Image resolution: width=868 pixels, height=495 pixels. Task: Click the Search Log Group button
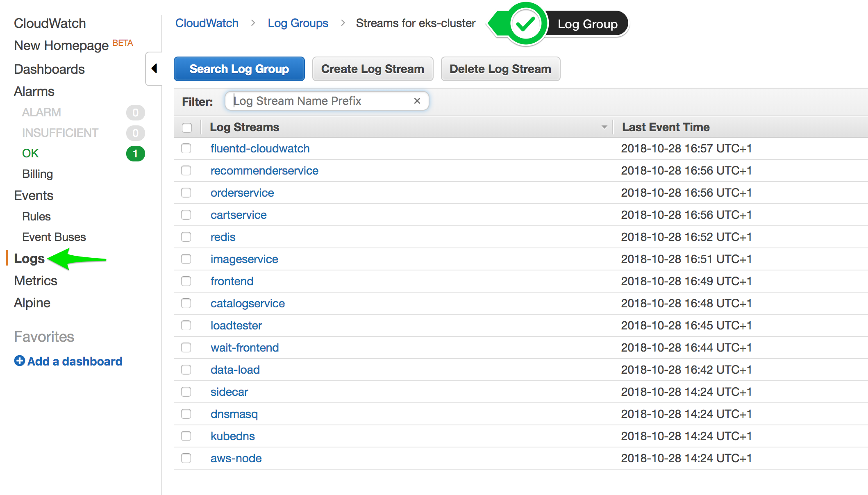click(x=239, y=69)
